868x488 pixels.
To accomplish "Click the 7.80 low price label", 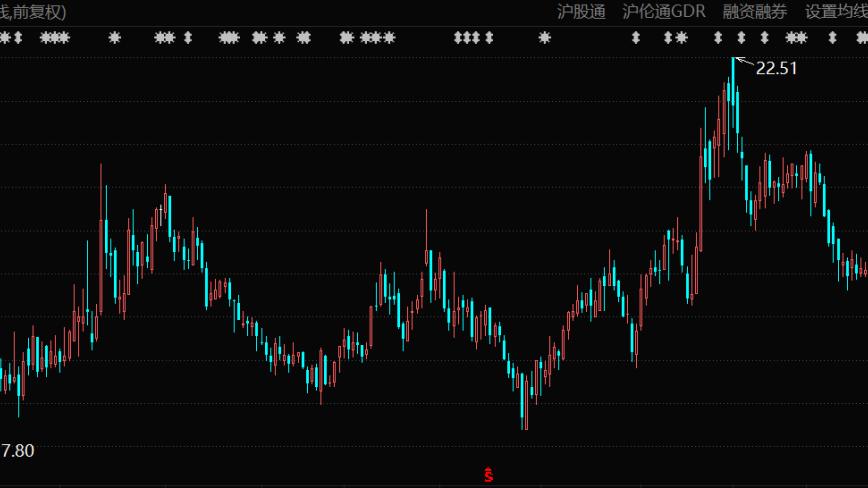I will 18,450.
